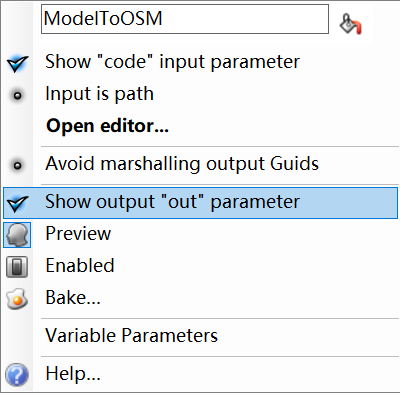Click the blue Help question mark icon
Viewport: 400px width, 393px height.
click(x=17, y=375)
